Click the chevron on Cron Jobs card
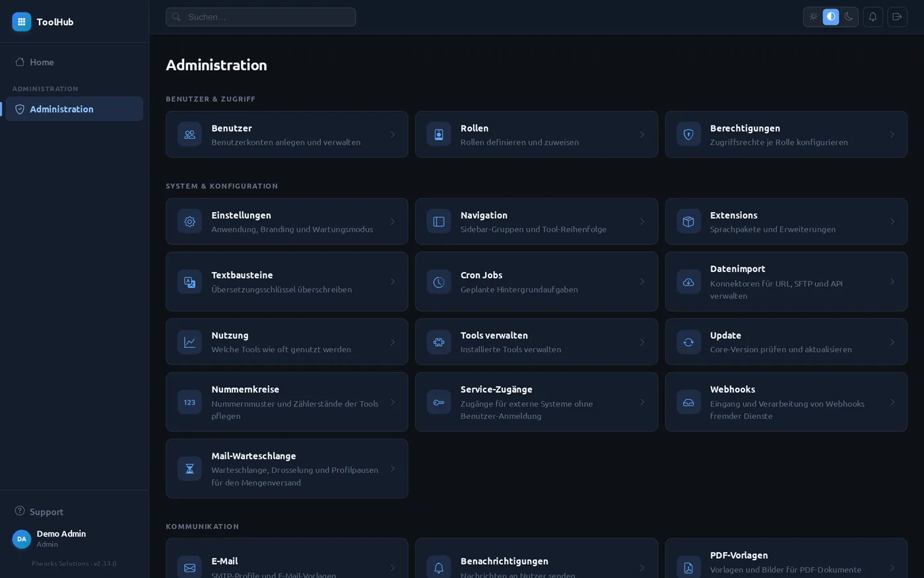This screenshot has width=924, height=578. coord(642,282)
